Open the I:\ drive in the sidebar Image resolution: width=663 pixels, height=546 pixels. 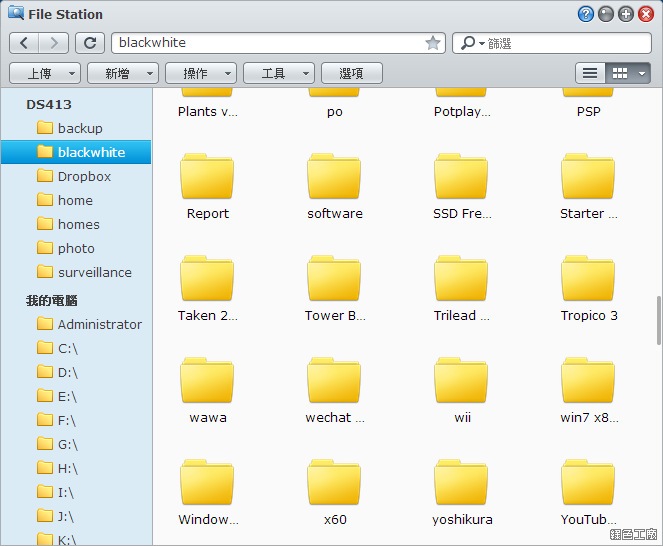click(x=76, y=492)
